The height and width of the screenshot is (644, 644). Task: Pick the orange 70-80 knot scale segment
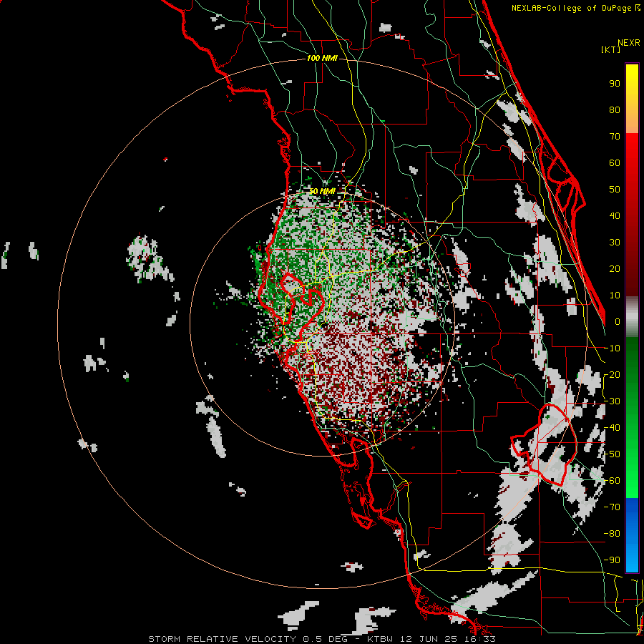point(632,120)
